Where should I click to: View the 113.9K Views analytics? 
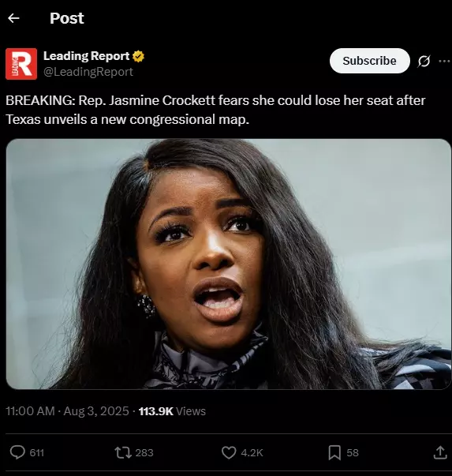(x=172, y=411)
